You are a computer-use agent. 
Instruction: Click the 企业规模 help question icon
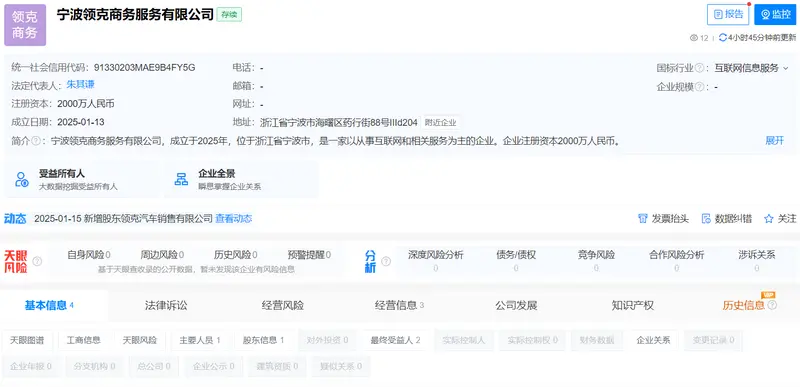coord(699,87)
